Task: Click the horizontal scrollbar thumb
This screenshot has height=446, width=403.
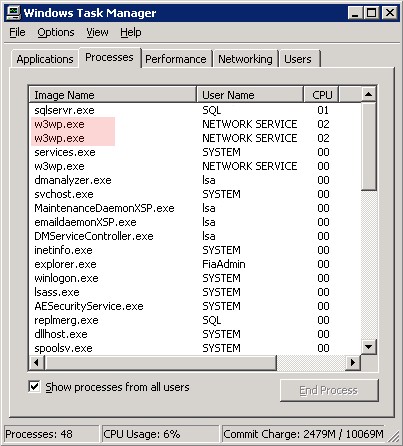Action: pyautogui.click(x=161, y=362)
